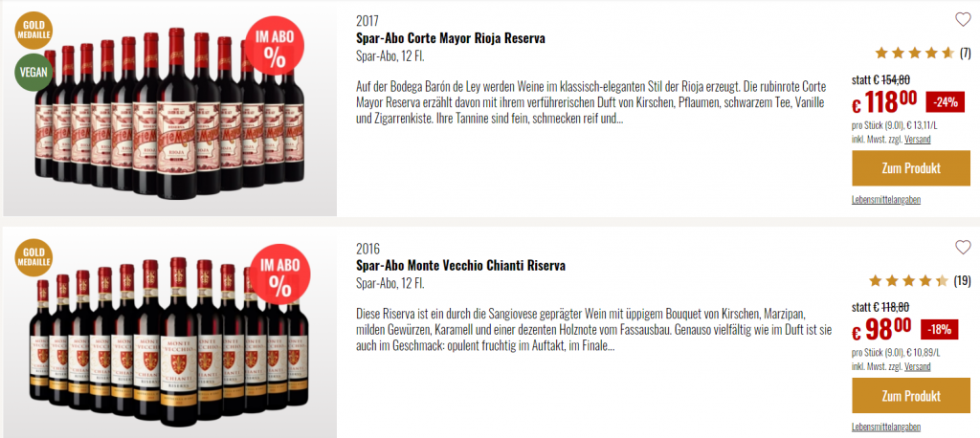Click the -24% discount label
The height and width of the screenshot is (438, 980).
(x=945, y=102)
